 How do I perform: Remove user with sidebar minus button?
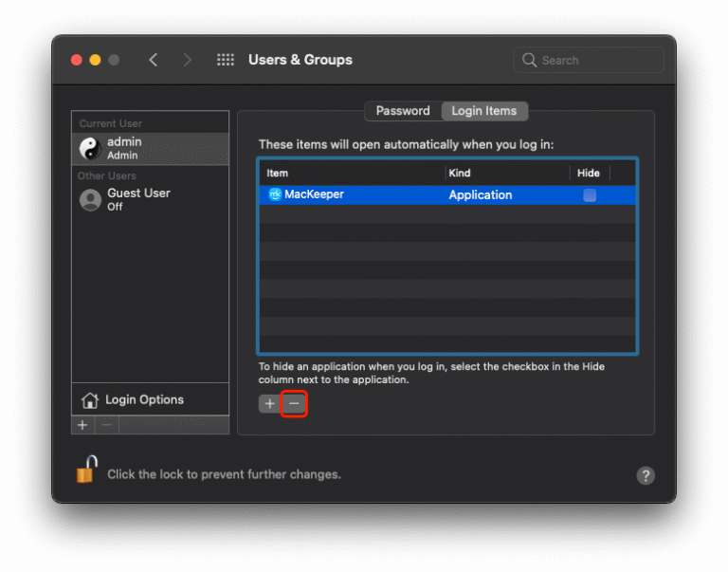(x=107, y=425)
